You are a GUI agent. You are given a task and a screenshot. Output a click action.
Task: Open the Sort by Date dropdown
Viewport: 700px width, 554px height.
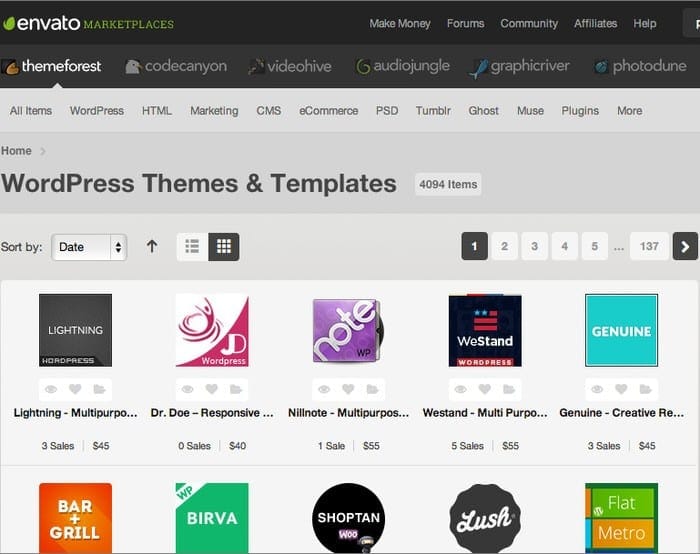coord(89,247)
